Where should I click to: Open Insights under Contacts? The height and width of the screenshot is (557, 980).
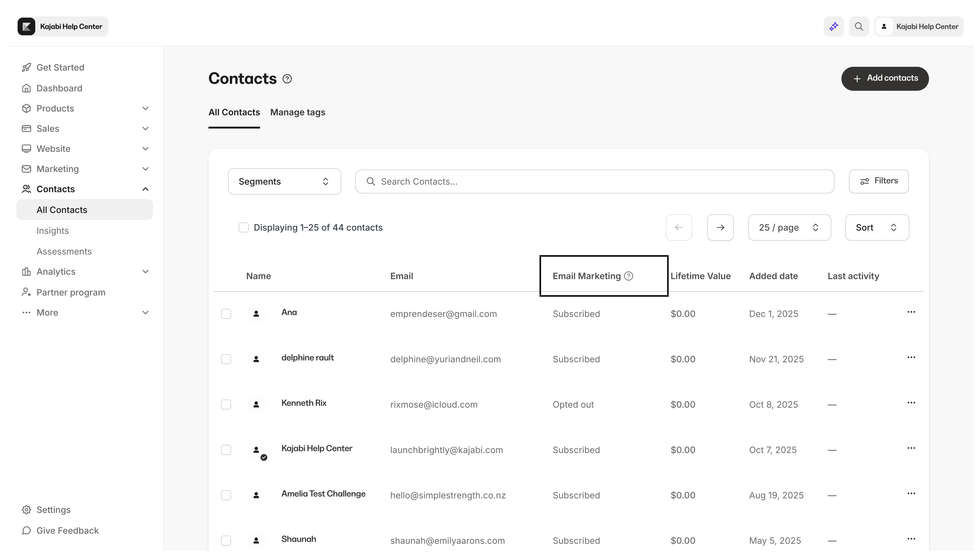tap(53, 231)
